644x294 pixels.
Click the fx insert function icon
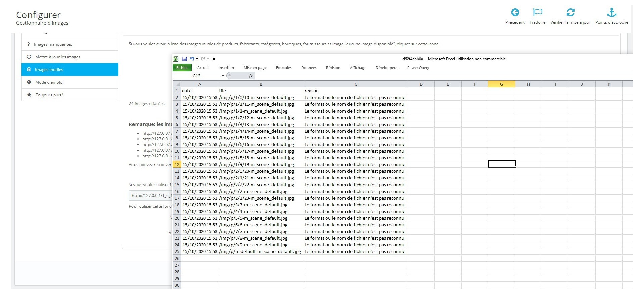[x=250, y=76]
